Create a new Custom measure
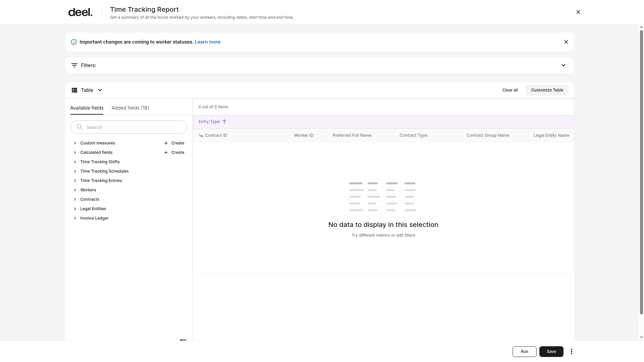The height and width of the screenshot is (362, 644). click(x=174, y=143)
